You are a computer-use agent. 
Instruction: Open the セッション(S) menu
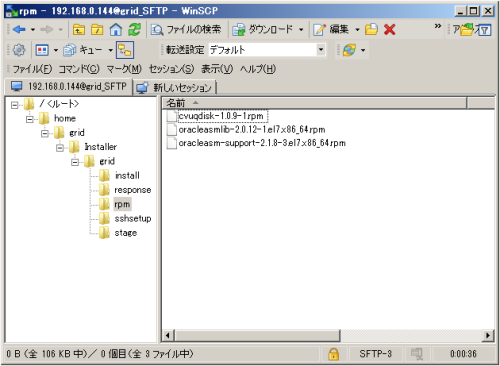171,69
